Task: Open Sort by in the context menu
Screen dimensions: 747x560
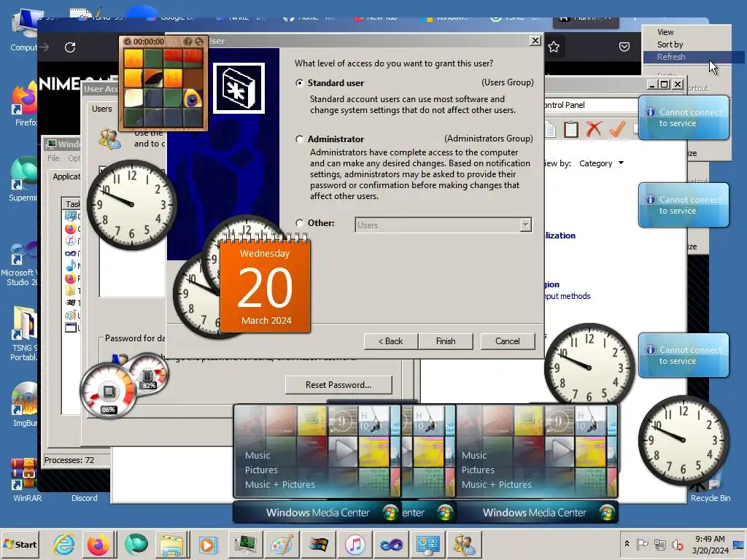Action: pyautogui.click(x=670, y=44)
